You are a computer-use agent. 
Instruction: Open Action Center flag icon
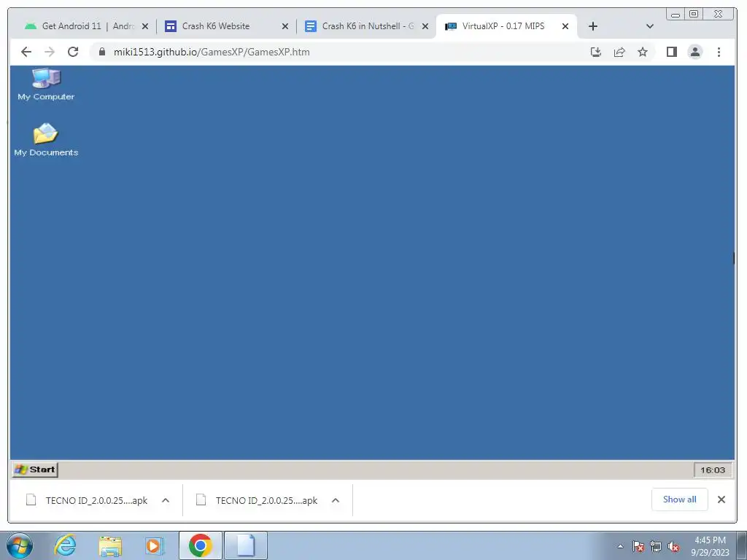coord(638,547)
